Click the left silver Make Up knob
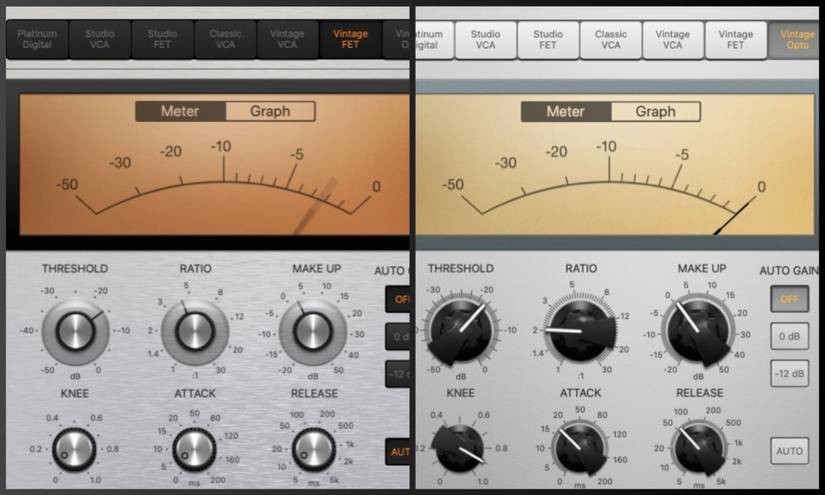The height and width of the screenshot is (495, 825). [313, 331]
